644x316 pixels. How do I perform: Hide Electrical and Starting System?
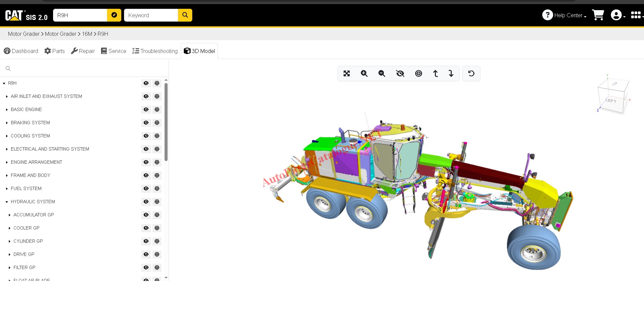[146, 149]
